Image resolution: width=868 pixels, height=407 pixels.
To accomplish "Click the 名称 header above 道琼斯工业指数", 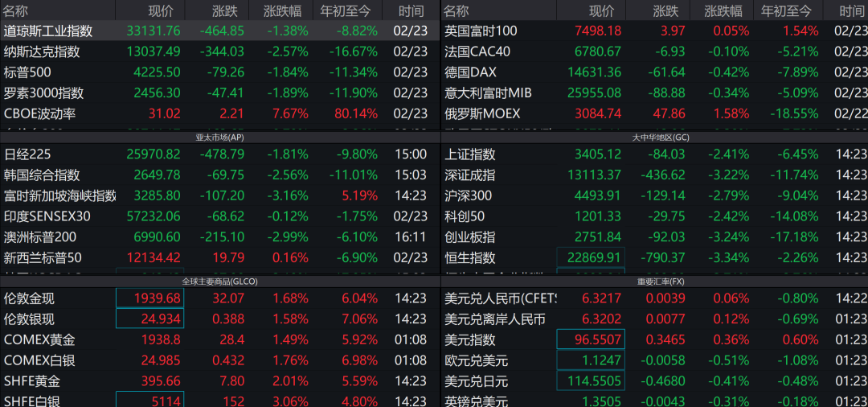I will coord(16,10).
